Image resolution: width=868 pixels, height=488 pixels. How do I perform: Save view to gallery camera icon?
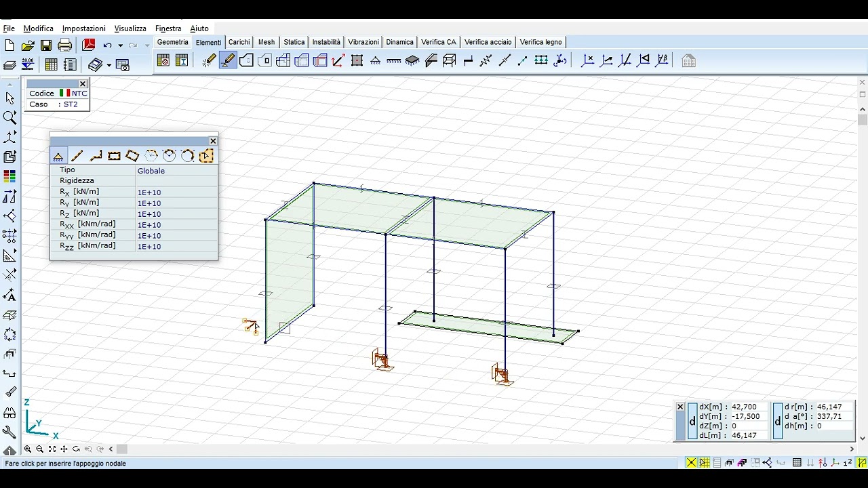123,65
